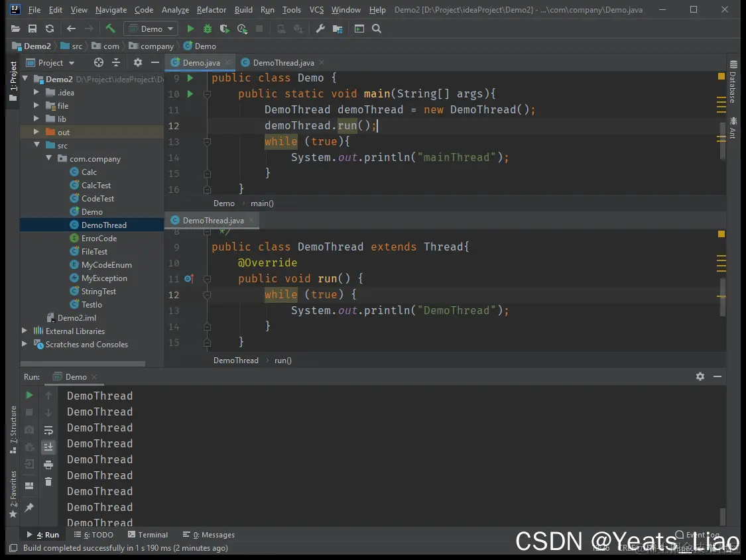
Task: Close the Demo.java tab
Action: [x=228, y=62]
